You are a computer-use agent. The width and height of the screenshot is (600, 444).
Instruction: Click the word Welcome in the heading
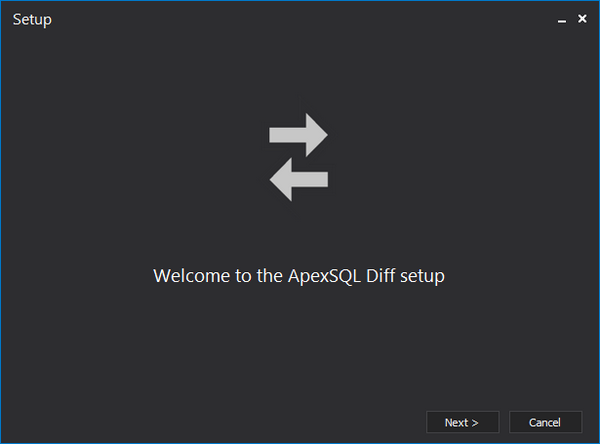192,276
